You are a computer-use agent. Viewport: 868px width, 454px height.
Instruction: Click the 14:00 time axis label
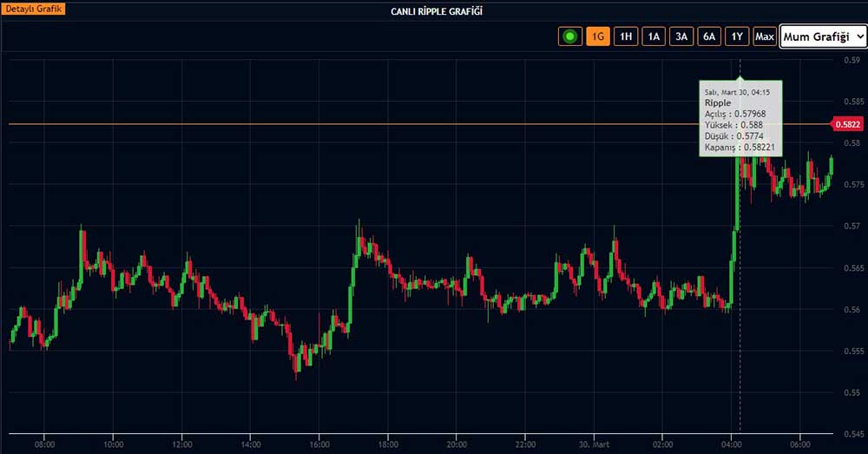click(251, 444)
